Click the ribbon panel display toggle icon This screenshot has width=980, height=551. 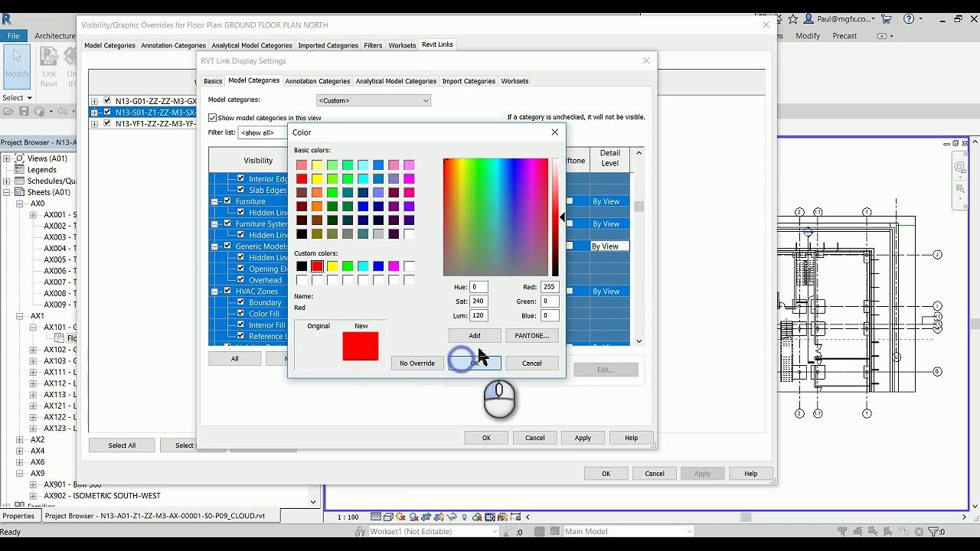click(x=881, y=36)
